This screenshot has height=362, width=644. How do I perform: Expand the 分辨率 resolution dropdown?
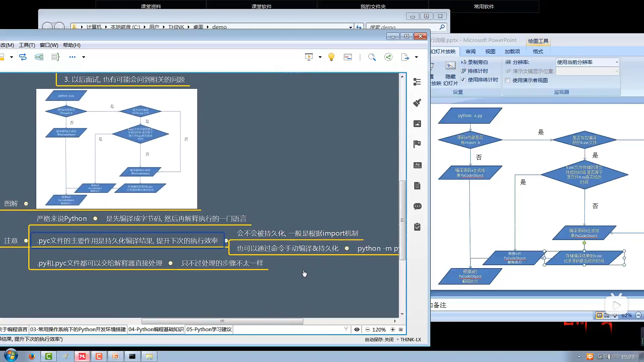[616, 62]
